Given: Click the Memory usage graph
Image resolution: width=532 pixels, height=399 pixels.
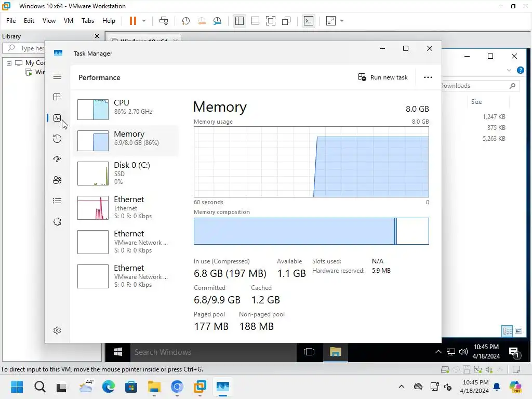Looking at the screenshot, I should [311, 162].
